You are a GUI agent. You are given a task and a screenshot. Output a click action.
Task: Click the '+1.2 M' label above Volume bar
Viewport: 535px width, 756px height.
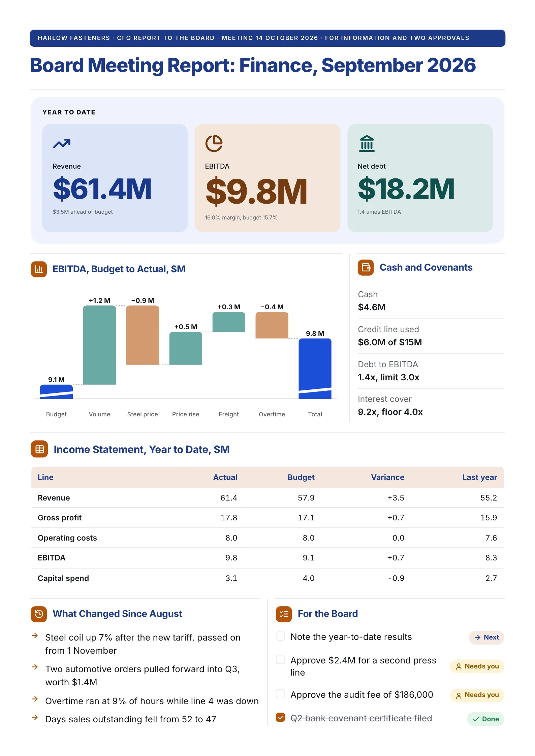[99, 300]
